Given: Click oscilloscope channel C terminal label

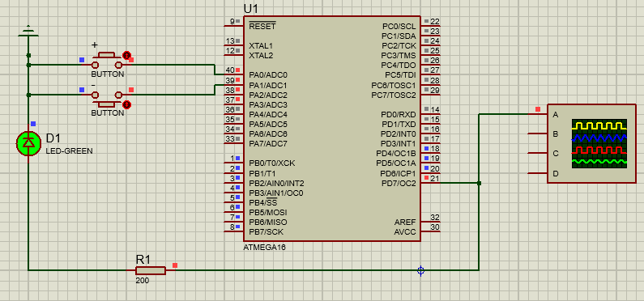Looking at the screenshot, I should point(556,154).
